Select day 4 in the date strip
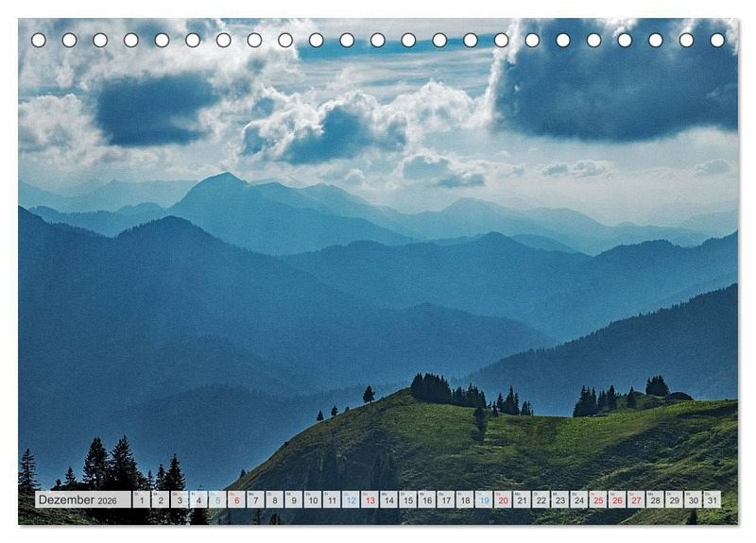The image size is (756, 543). pyautogui.click(x=198, y=500)
